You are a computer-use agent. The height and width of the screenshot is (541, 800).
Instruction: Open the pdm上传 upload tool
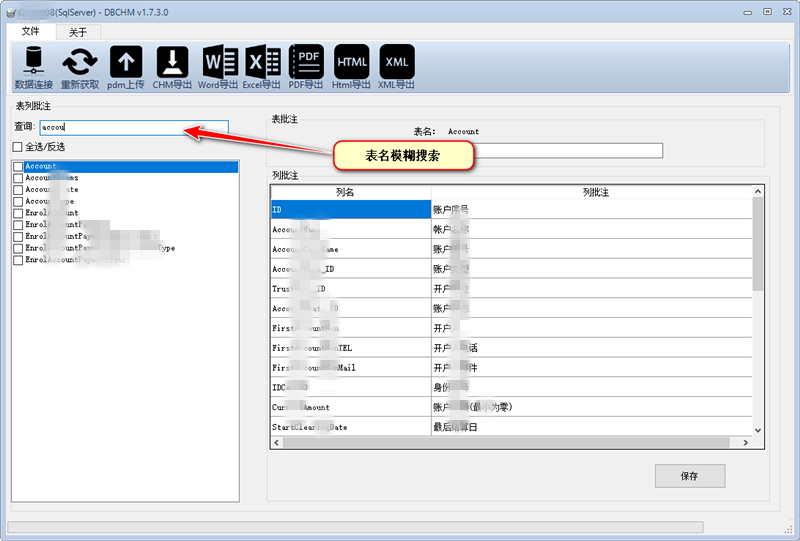click(126, 63)
